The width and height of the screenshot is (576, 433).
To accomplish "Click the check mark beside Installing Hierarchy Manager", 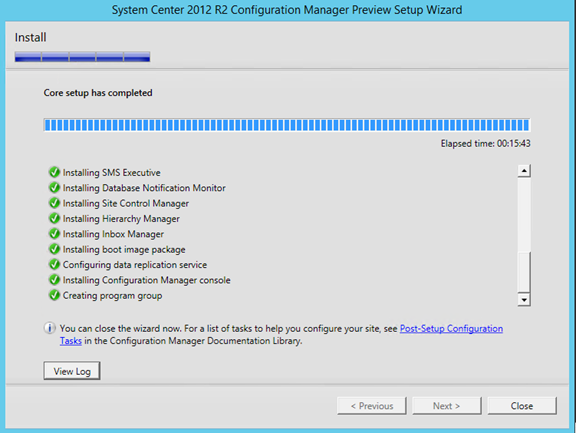I will coord(54,218).
